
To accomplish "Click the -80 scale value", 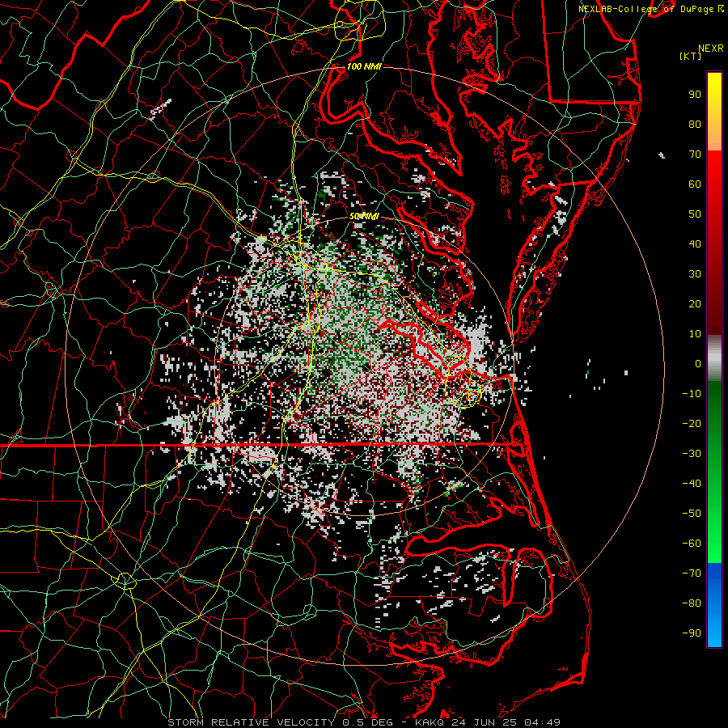I will (692, 603).
